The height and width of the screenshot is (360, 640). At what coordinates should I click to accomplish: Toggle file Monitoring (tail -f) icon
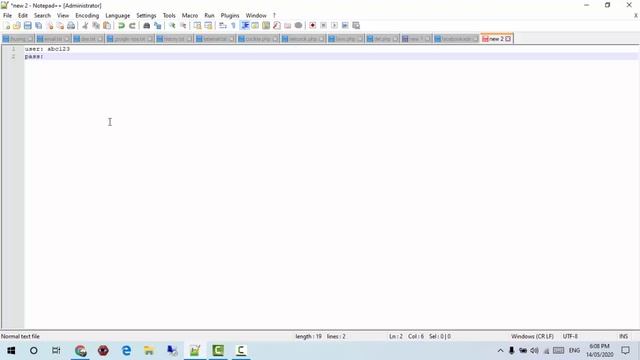(298, 26)
